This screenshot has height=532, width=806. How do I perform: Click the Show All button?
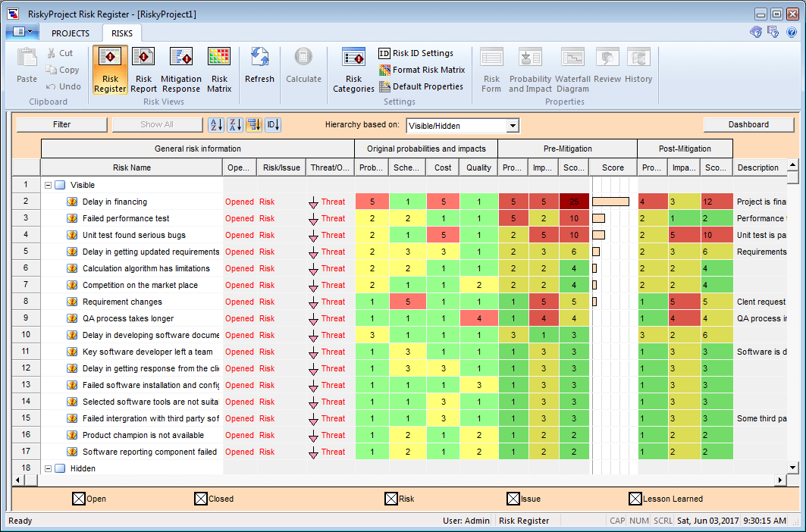pyautogui.click(x=157, y=125)
